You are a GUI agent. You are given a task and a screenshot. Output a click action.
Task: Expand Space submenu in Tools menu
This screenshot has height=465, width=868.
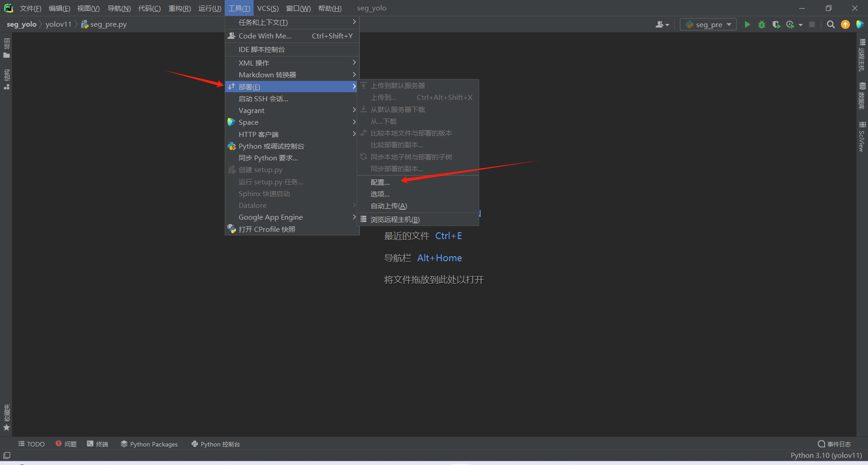292,122
